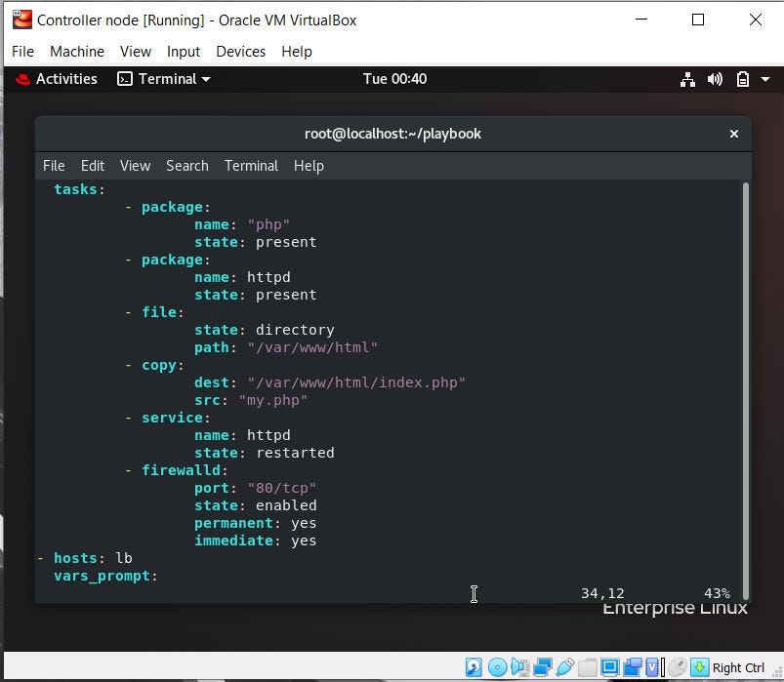Viewport: 784px width, 682px height.
Task: Click the 'state: enabled' line
Action: [256, 505]
